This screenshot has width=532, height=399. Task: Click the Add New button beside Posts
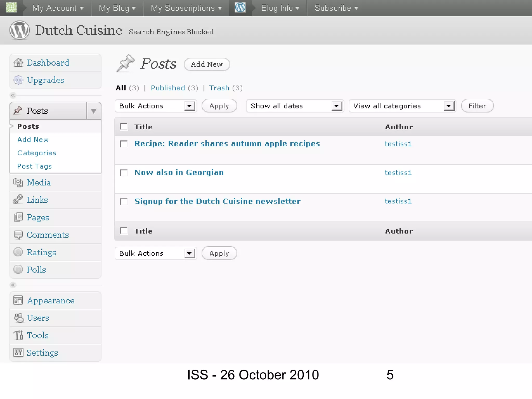click(x=207, y=64)
